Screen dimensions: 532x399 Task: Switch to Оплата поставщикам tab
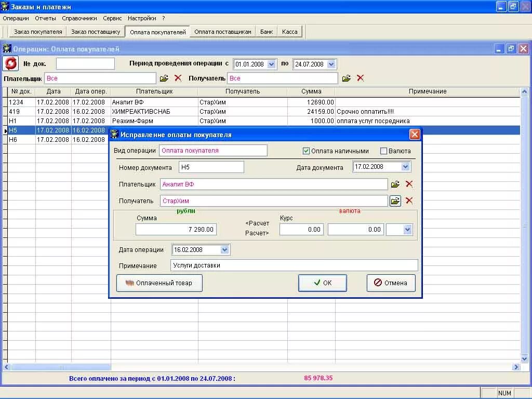point(223,32)
